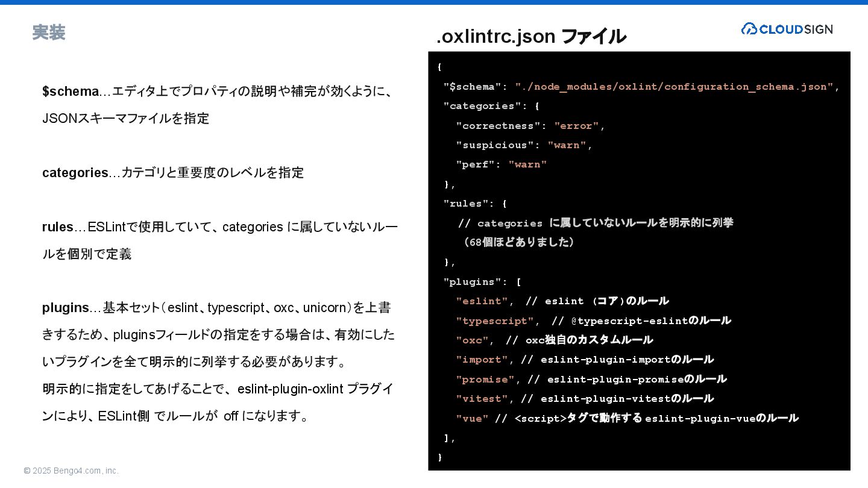Click the "typescript" string in the plugins array
This screenshot has width=868, height=488.
pos(495,321)
